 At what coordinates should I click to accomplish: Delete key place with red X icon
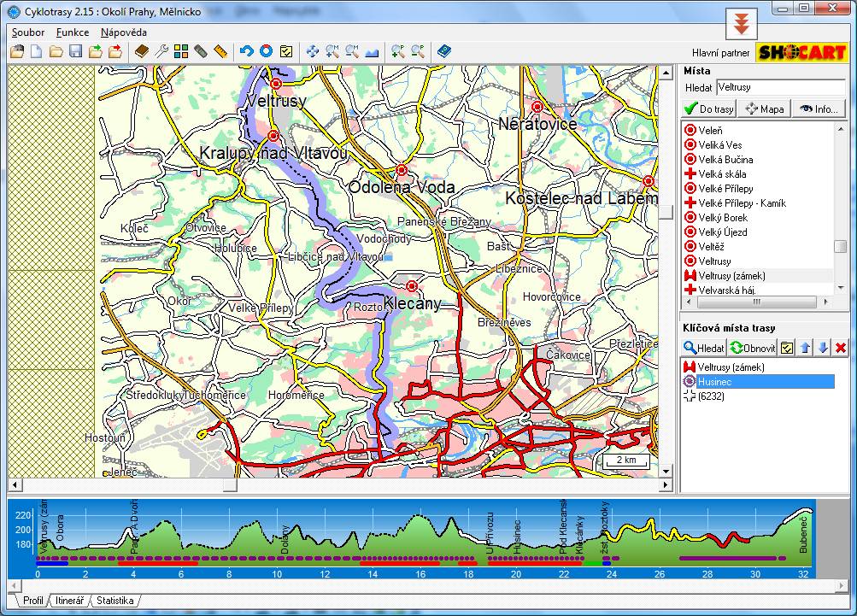pyautogui.click(x=840, y=348)
